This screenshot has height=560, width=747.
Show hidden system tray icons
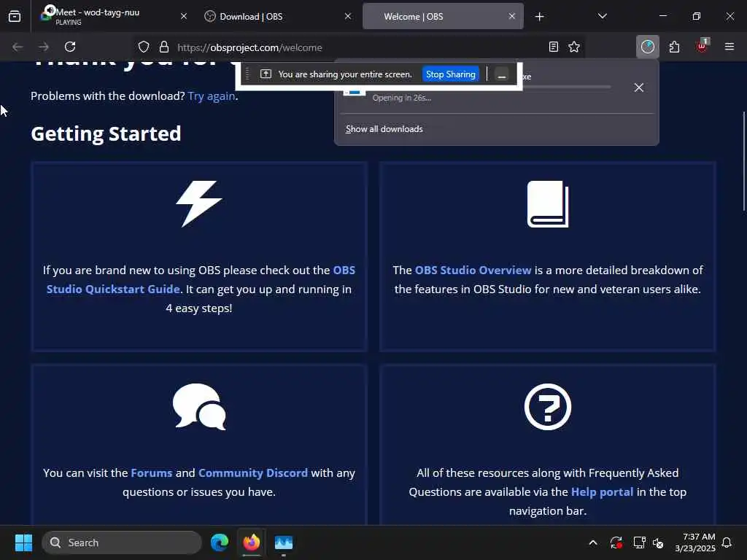click(593, 542)
